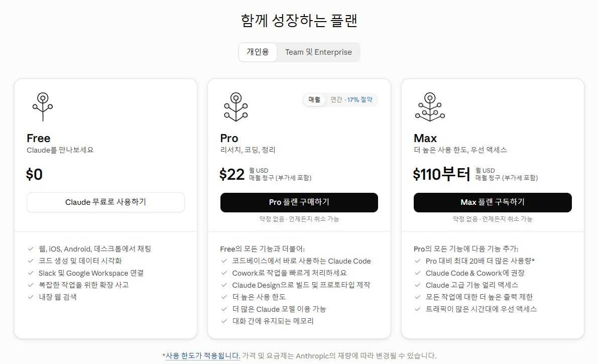
Task: Click the $22 price
Action: (232, 174)
